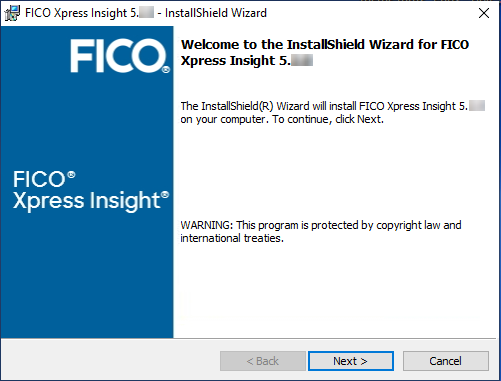The height and width of the screenshot is (381, 501).
Task: Click the installer icon in title bar
Action: [12, 13]
